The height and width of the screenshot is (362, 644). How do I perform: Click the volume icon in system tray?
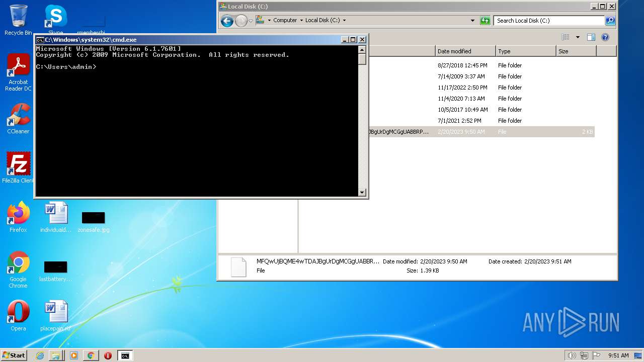(572, 355)
